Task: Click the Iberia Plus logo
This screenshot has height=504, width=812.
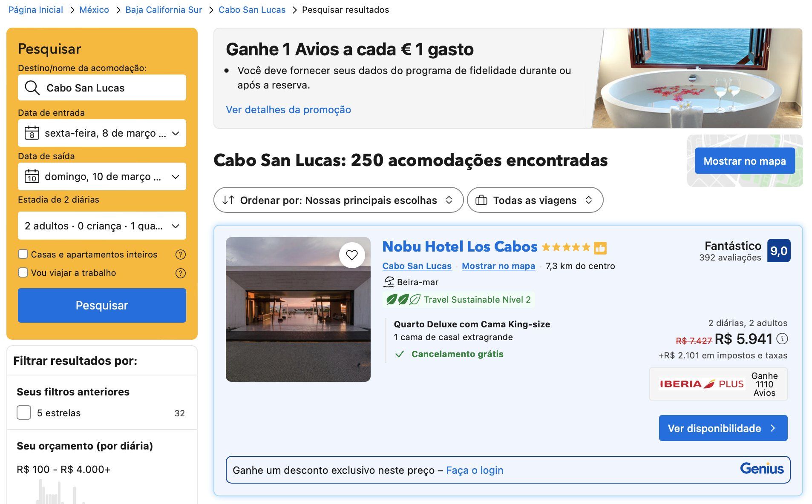Action: tap(701, 384)
